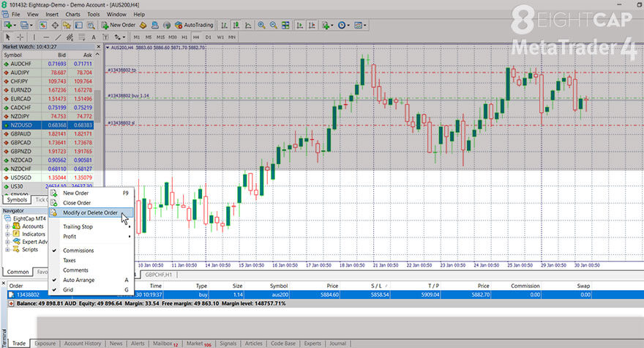Choose Close Order in context menu
The height and width of the screenshot is (348, 644).
point(77,203)
